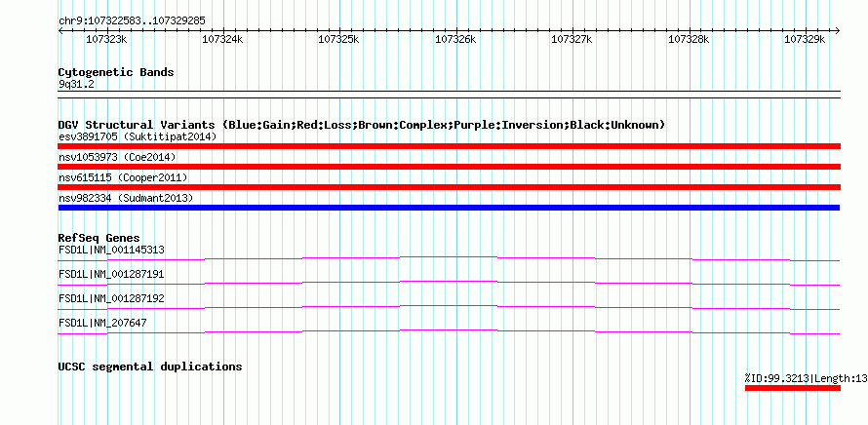Click the NM_001145313 magenta gene line
868x425 pixels.
449,258
